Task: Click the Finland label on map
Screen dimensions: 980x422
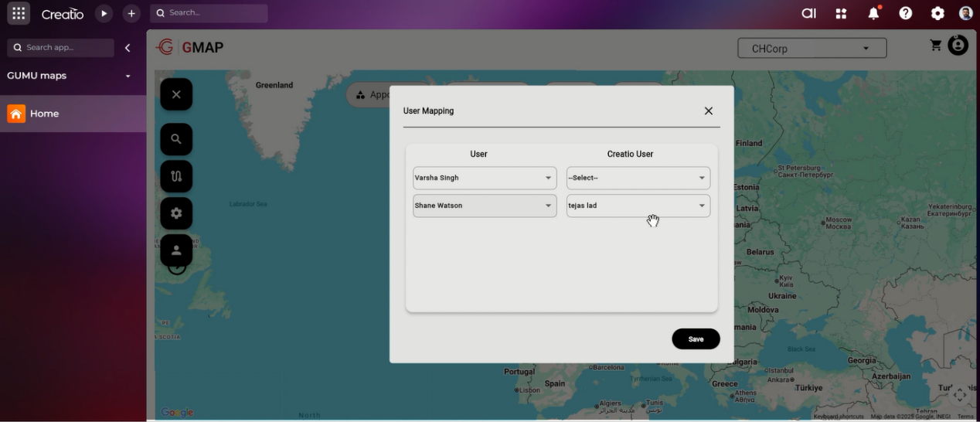Action: (749, 143)
